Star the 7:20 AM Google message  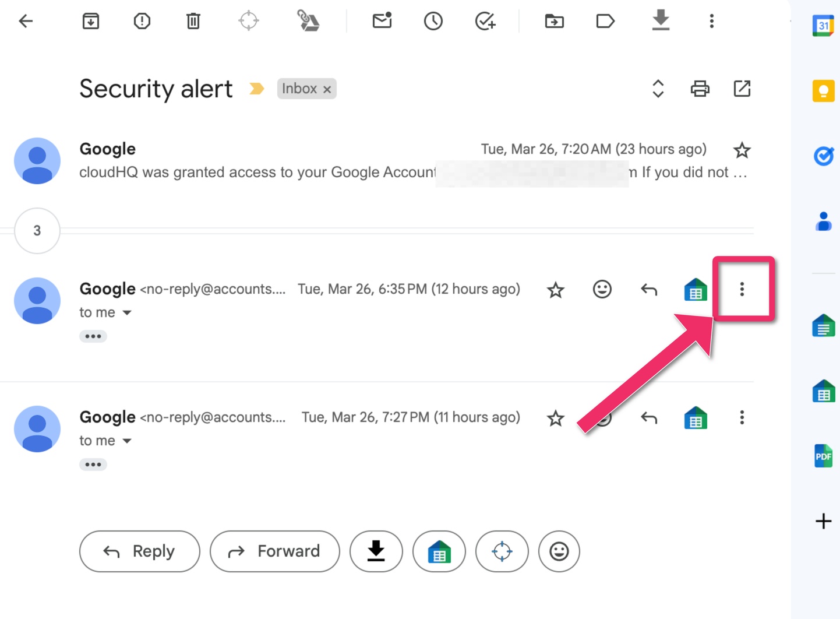click(x=742, y=150)
